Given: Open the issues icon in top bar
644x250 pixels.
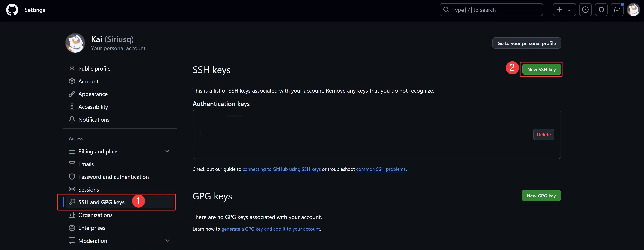Looking at the screenshot, I should [585, 10].
